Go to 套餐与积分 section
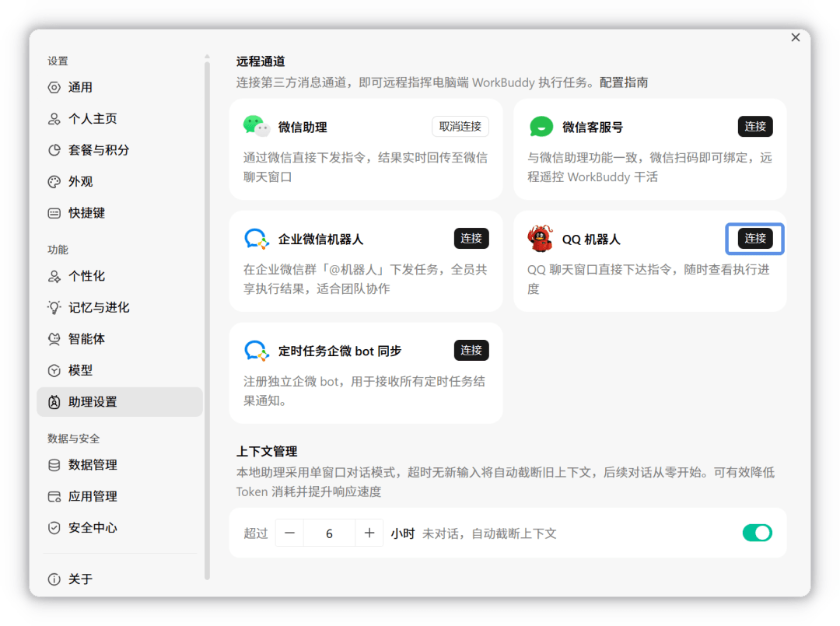The height and width of the screenshot is (626, 840). click(120, 150)
